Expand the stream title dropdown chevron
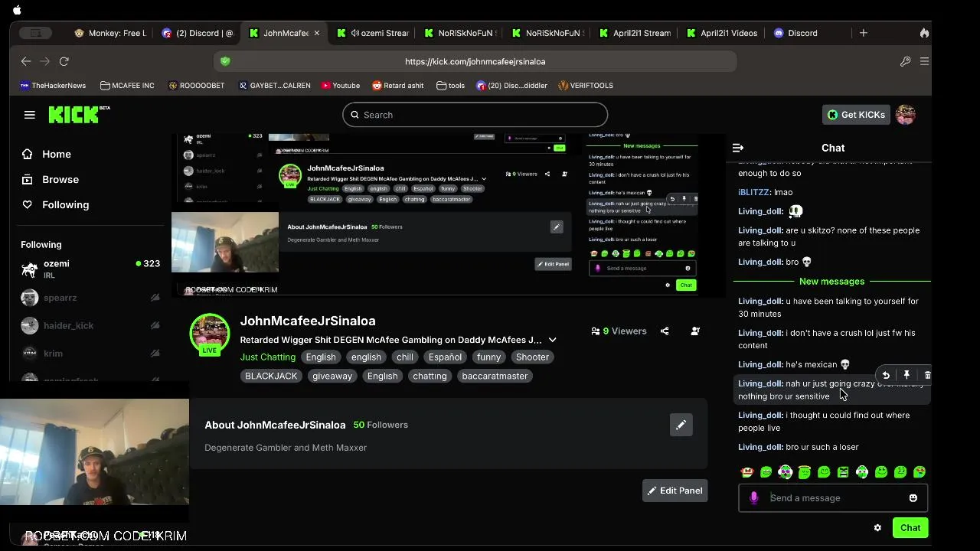This screenshot has width=980, height=551. click(552, 340)
